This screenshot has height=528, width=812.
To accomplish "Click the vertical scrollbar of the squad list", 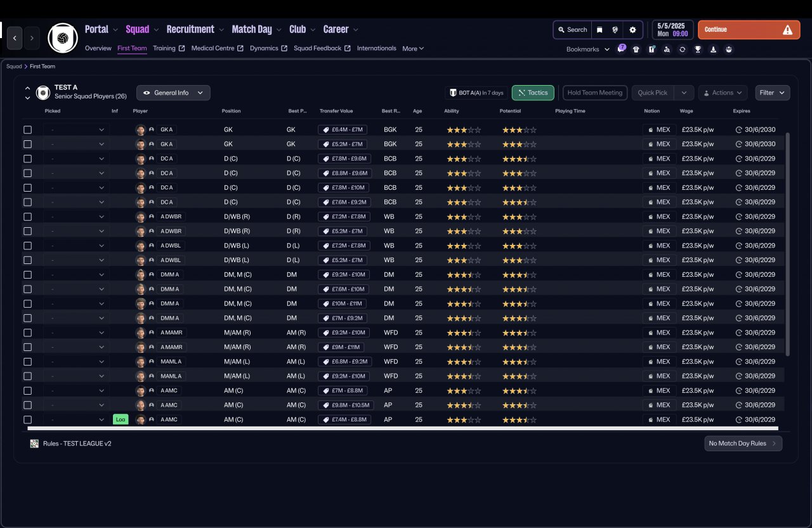I will click(x=788, y=244).
